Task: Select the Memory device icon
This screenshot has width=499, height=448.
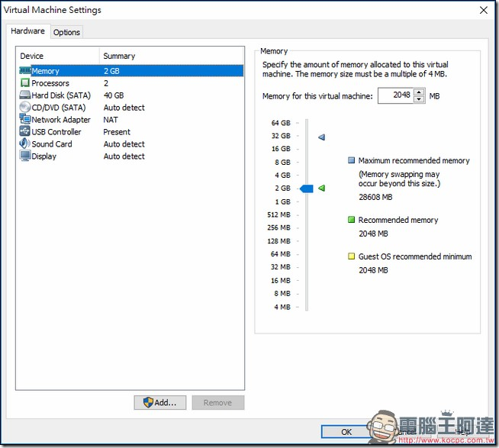Action: (x=25, y=71)
